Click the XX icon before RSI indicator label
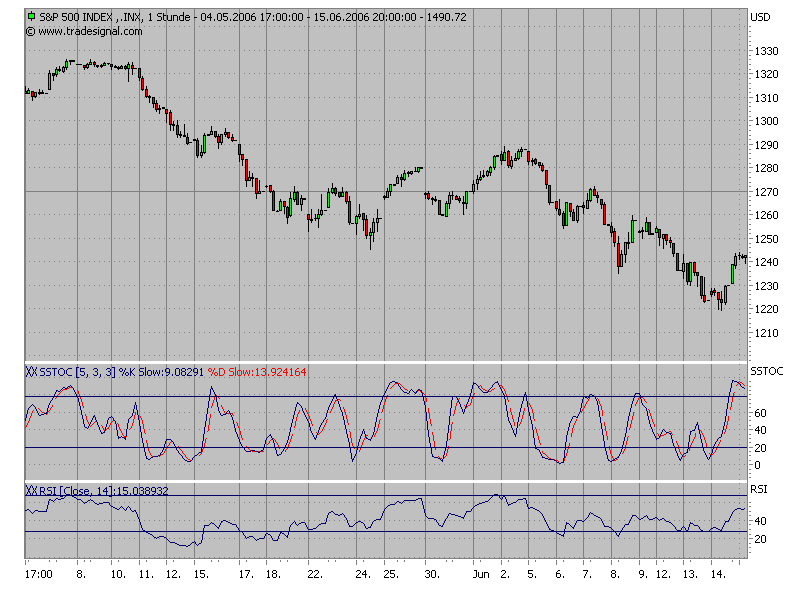Viewport: 806px width, 591px height. (31, 491)
